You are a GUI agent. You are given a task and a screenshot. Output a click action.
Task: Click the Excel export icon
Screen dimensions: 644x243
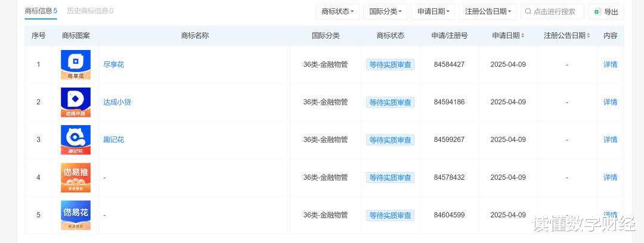(597, 11)
